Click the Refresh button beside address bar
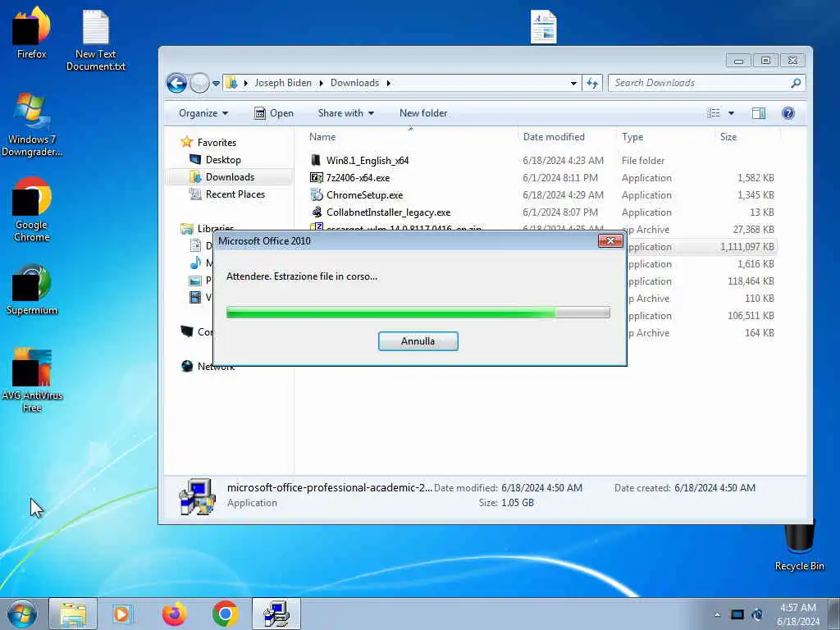This screenshot has width=840, height=630. point(592,83)
